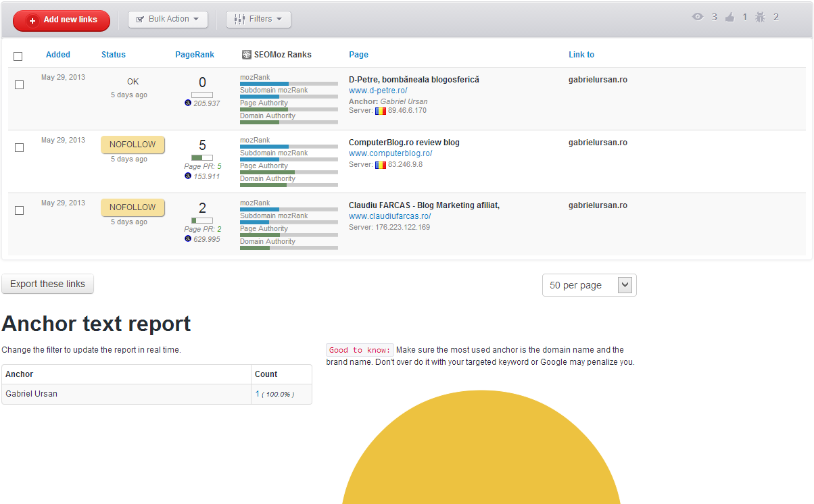The height and width of the screenshot is (504, 814).
Task: Check the D-Petre row checkbox
Action: click(20, 84)
